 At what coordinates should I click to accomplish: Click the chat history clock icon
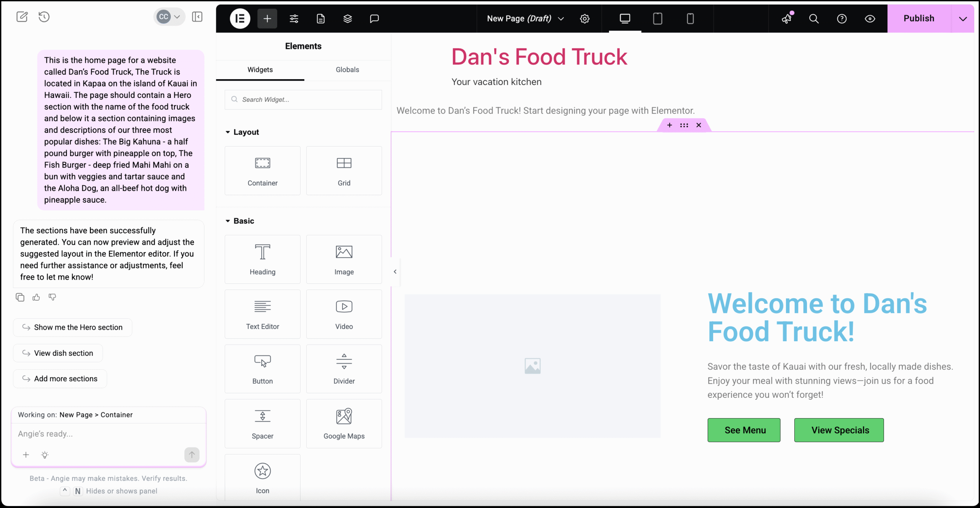pyautogui.click(x=44, y=17)
